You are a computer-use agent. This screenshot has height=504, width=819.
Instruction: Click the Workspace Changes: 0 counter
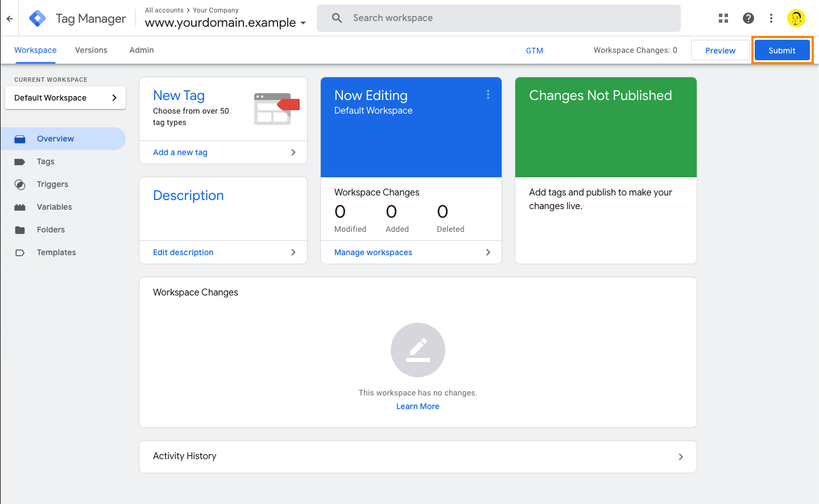[635, 50]
